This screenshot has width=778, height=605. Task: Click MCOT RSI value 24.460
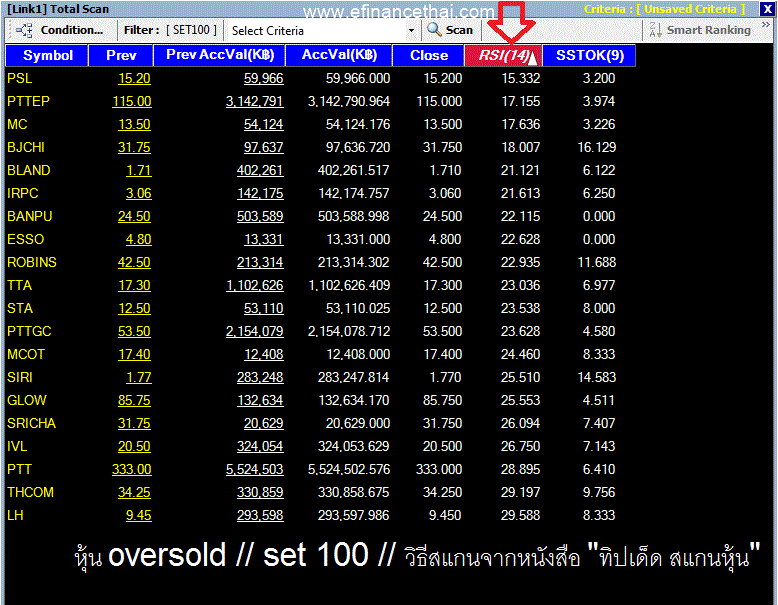pyautogui.click(x=520, y=354)
